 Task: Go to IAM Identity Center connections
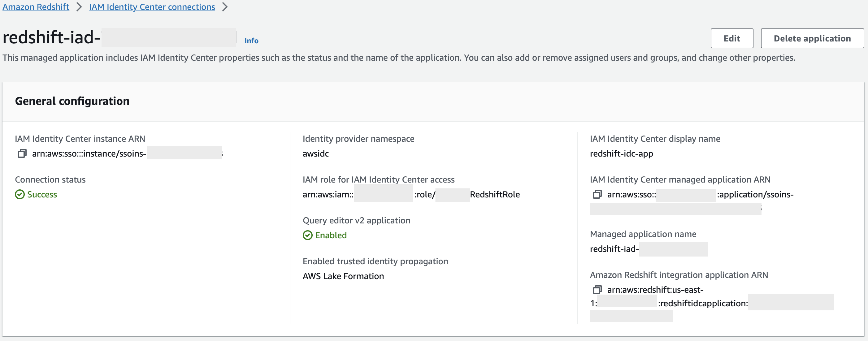[152, 7]
